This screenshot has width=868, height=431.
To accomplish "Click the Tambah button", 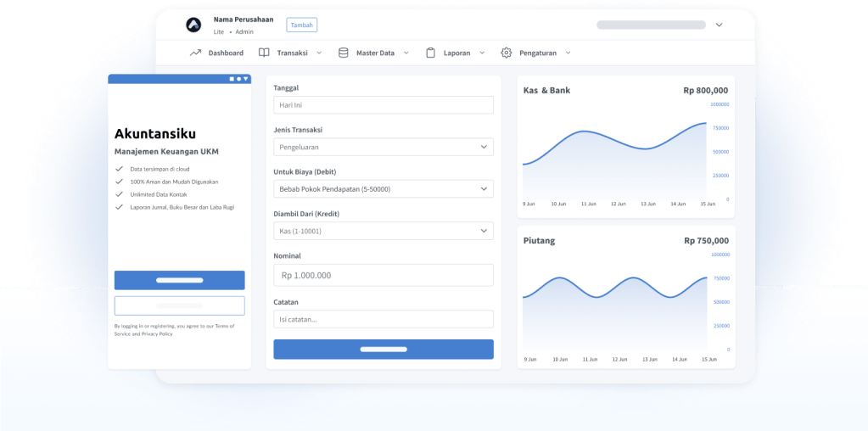I will point(302,25).
